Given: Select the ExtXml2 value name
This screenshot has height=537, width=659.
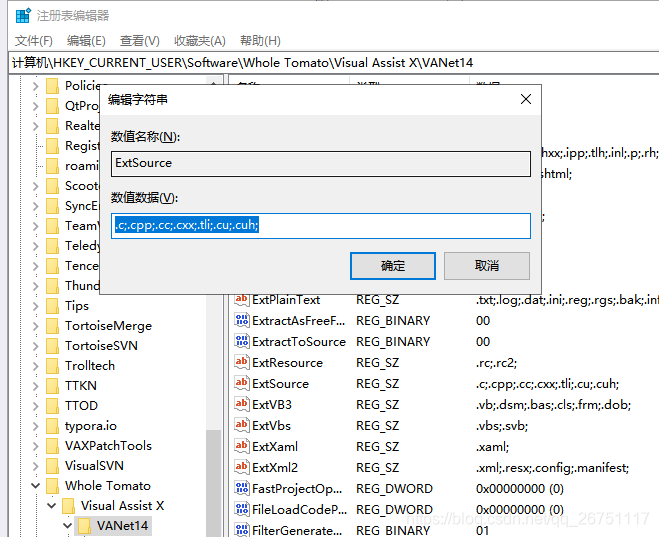Looking at the screenshot, I should [275, 468].
